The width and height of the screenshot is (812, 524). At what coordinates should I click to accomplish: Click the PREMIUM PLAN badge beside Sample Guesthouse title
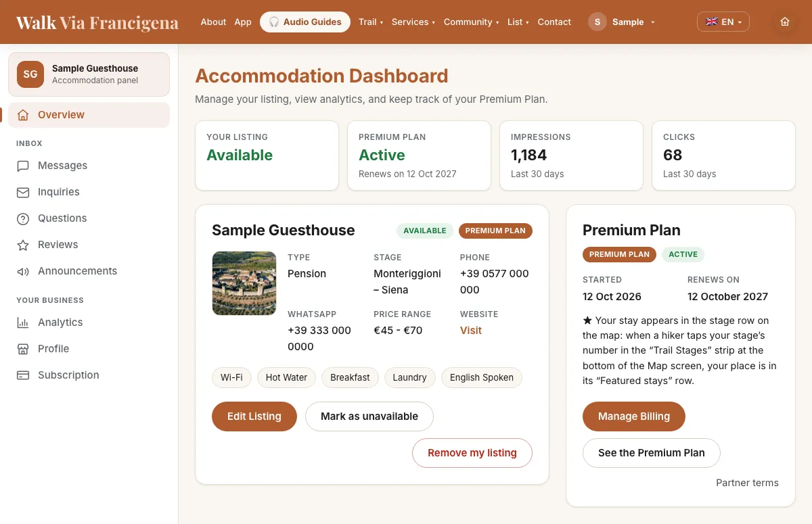coord(495,231)
